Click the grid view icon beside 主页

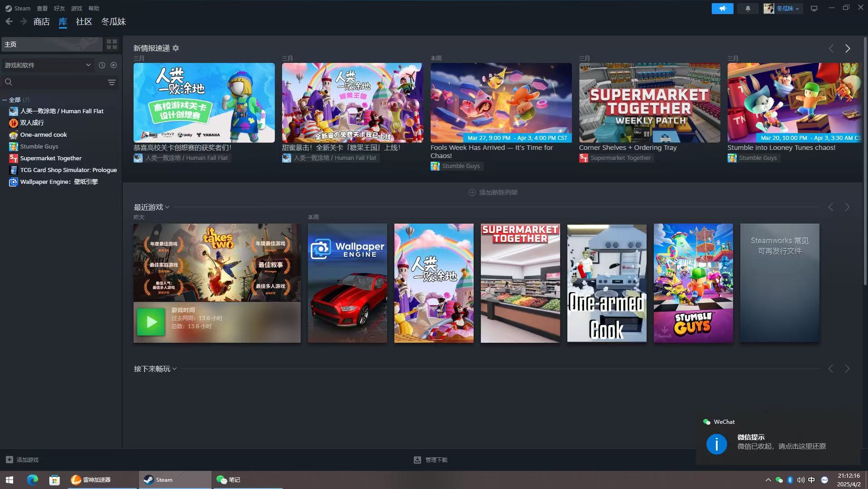click(111, 44)
